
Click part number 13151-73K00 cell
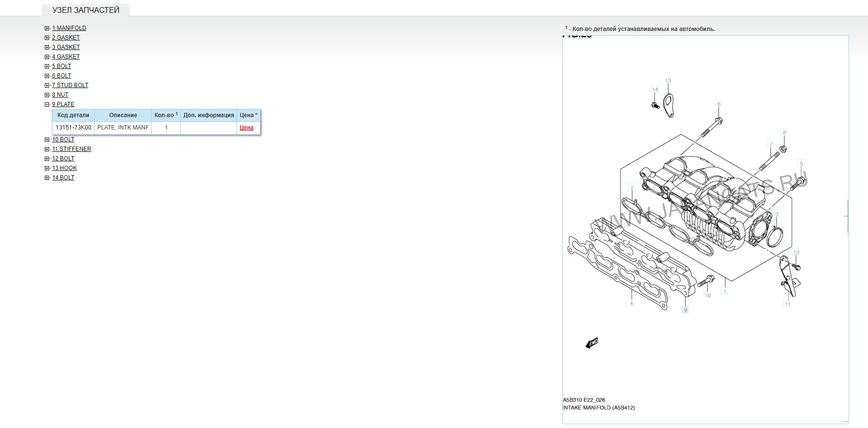click(x=73, y=128)
